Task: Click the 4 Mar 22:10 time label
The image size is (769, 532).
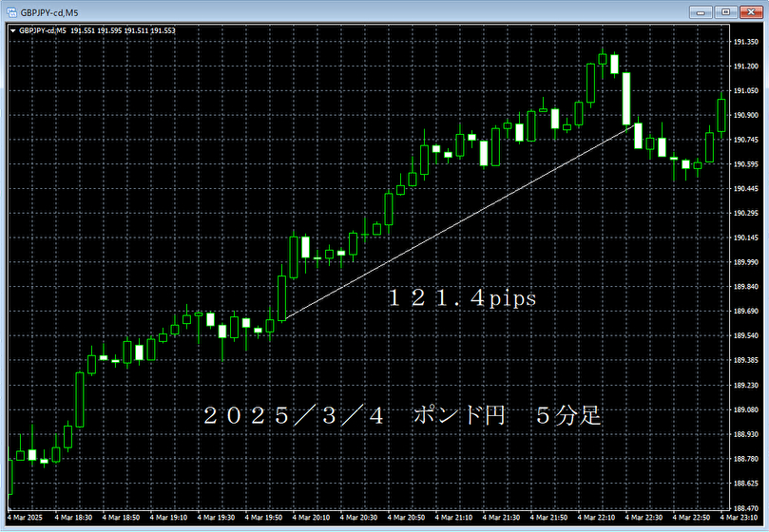Action: coord(596,518)
